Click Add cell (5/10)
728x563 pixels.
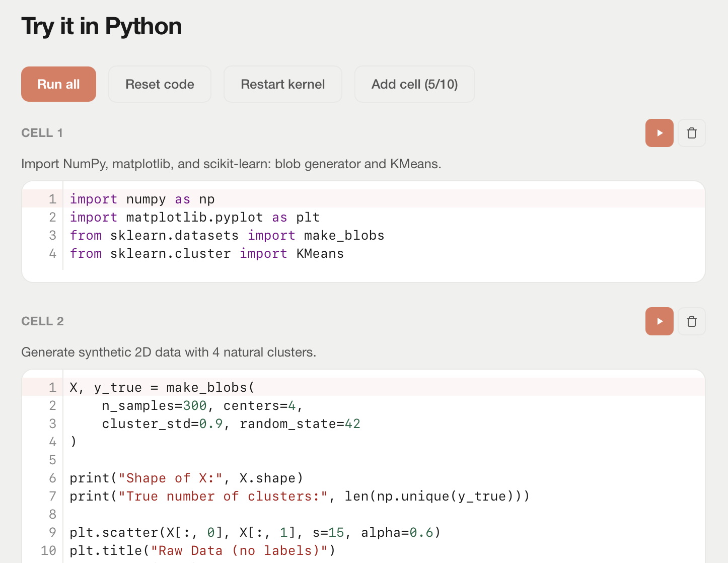414,84
